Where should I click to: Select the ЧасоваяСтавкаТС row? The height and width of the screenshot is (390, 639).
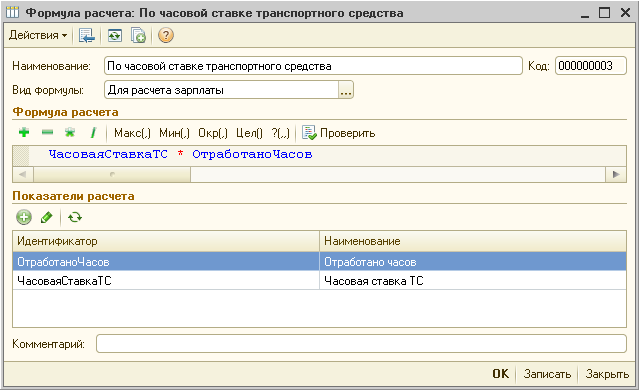pyautogui.click(x=320, y=281)
